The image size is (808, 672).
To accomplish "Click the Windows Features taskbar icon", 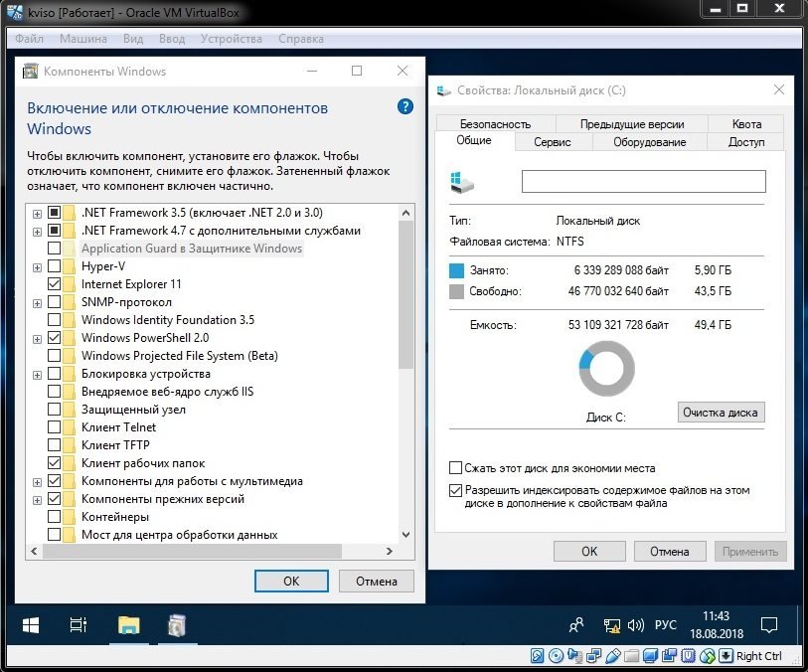I will 177,625.
